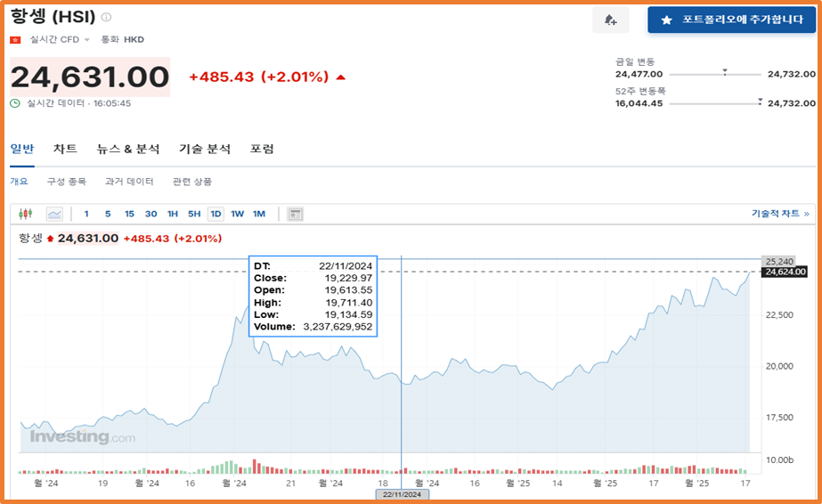Click the 52-week low value 16,044.45
The image size is (822, 504).
[x=639, y=103]
